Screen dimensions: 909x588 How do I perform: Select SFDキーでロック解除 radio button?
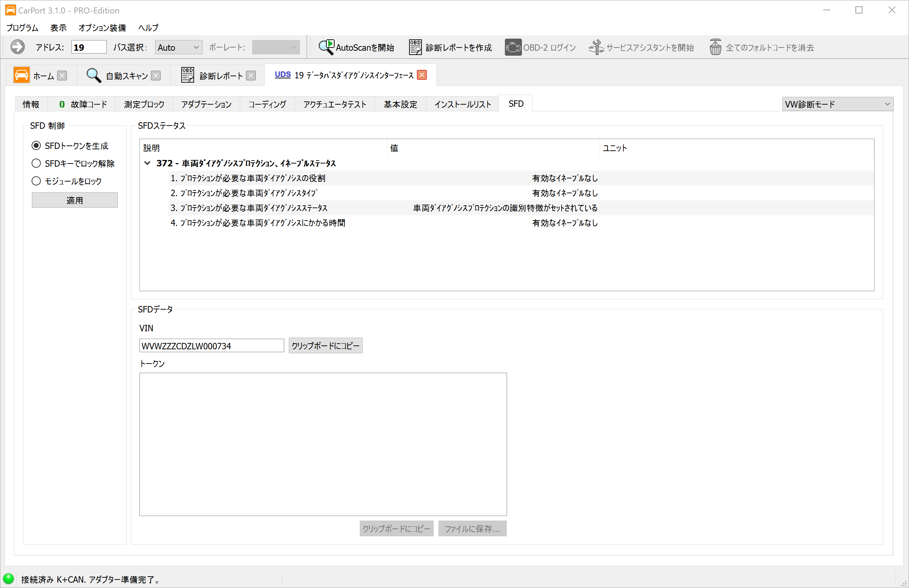click(36, 163)
